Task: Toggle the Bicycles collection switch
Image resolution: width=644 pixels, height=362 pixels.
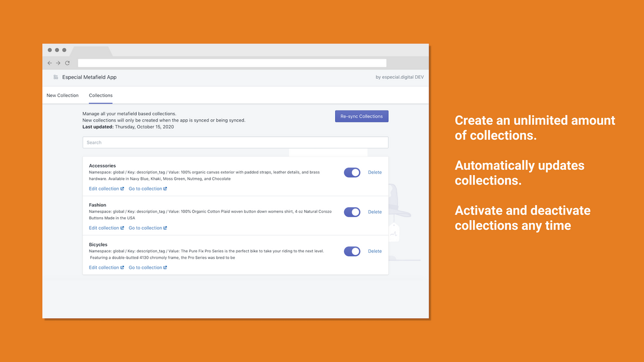Action: coord(352,251)
